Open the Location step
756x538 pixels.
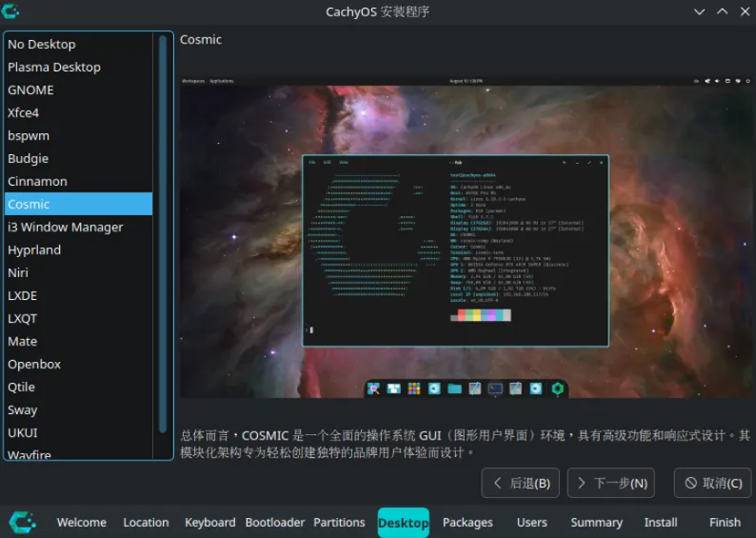coord(146,523)
